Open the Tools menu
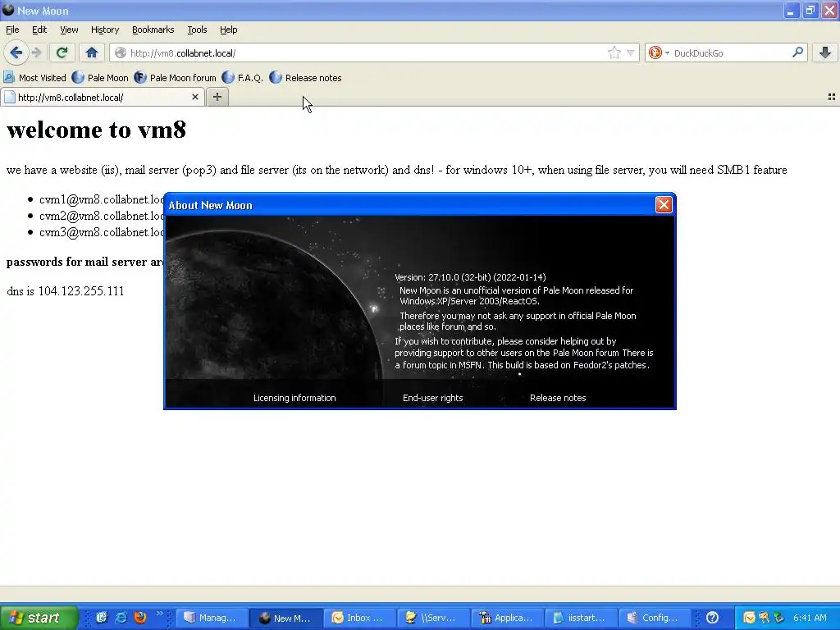 [x=197, y=30]
